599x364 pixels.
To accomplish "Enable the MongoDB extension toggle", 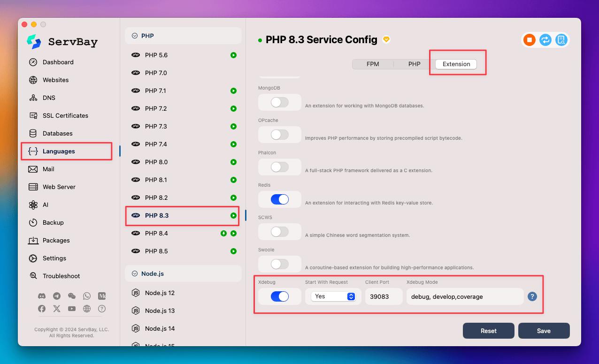I will pyautogui.click(x=280, y=102).
